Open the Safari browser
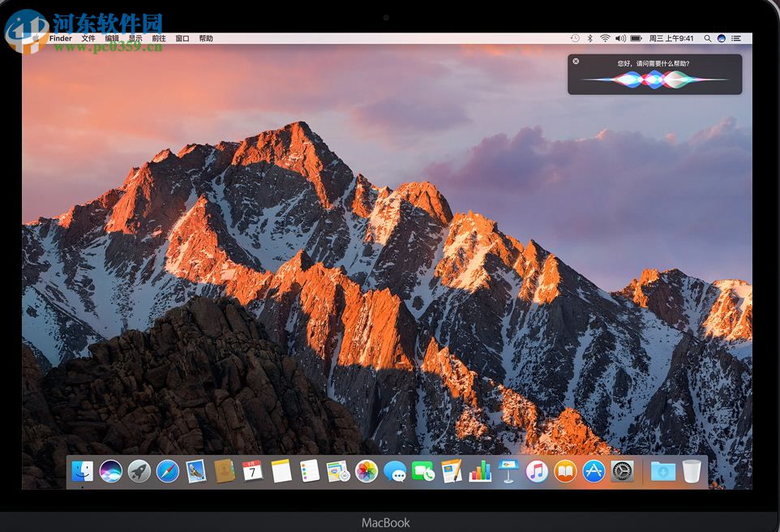The height and width of the screenshot is (532, 780). [x=168, y=471]
